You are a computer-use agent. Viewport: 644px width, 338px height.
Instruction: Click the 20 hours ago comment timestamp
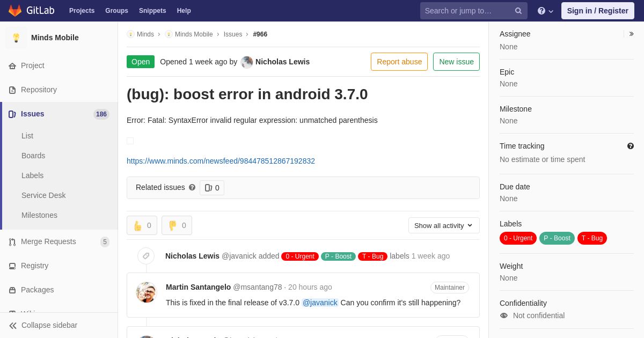310,287
